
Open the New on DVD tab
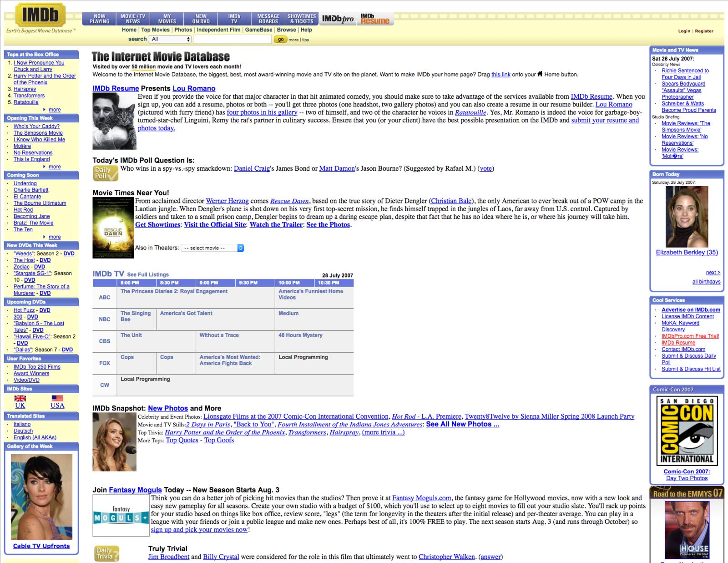pyautogui.click(x=201, y=19)
